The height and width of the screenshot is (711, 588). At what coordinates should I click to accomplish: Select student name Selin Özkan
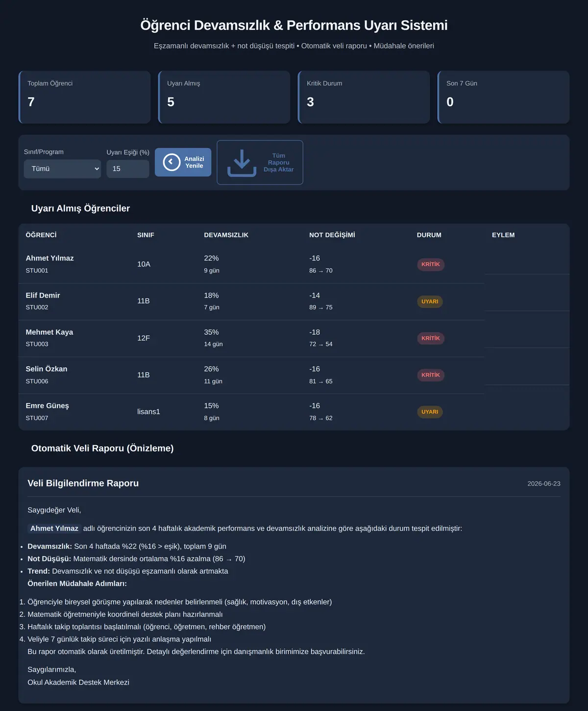47,369
